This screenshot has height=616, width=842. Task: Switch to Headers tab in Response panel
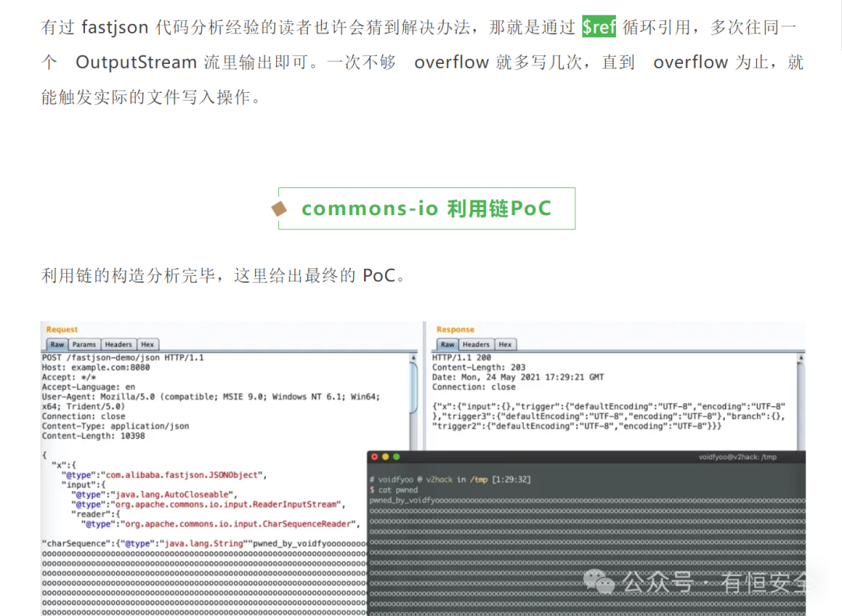[x=476, y=344]
